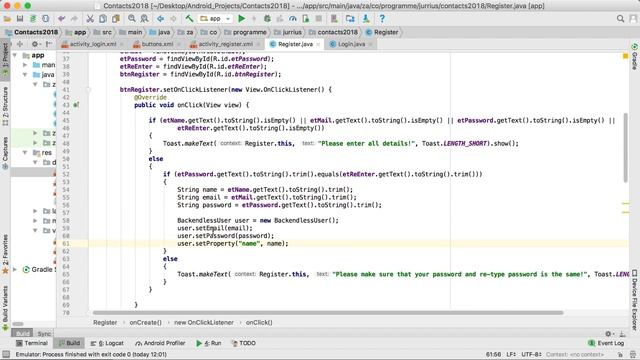The width and height of the screenshot is (640, 360).
Task: Click the Redo arrow icon
Action: [x=74, y=19]
